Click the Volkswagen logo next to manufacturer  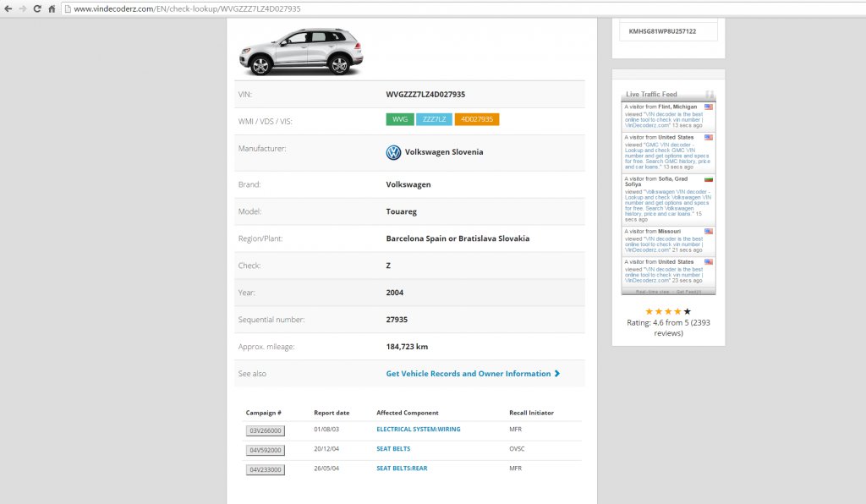(393, 152)
